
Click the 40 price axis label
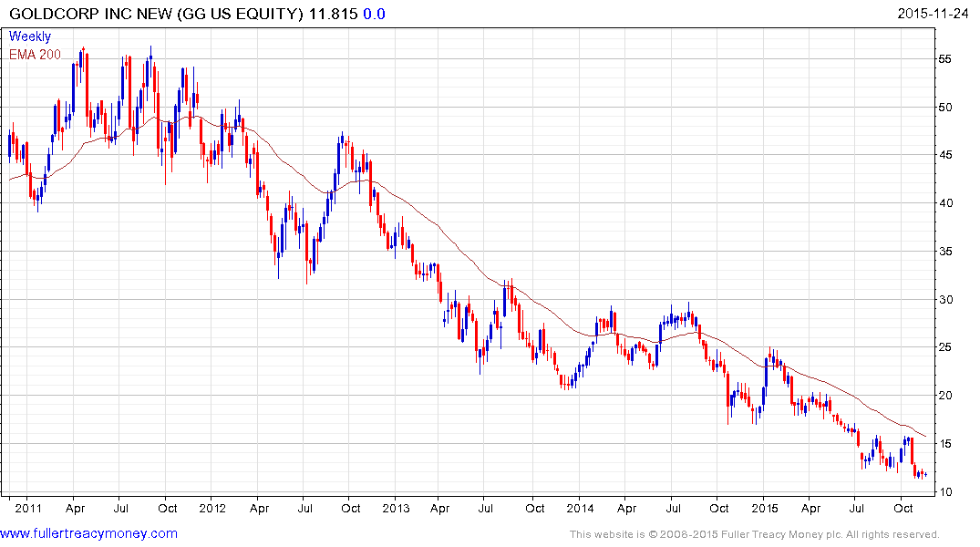point(945,203)
